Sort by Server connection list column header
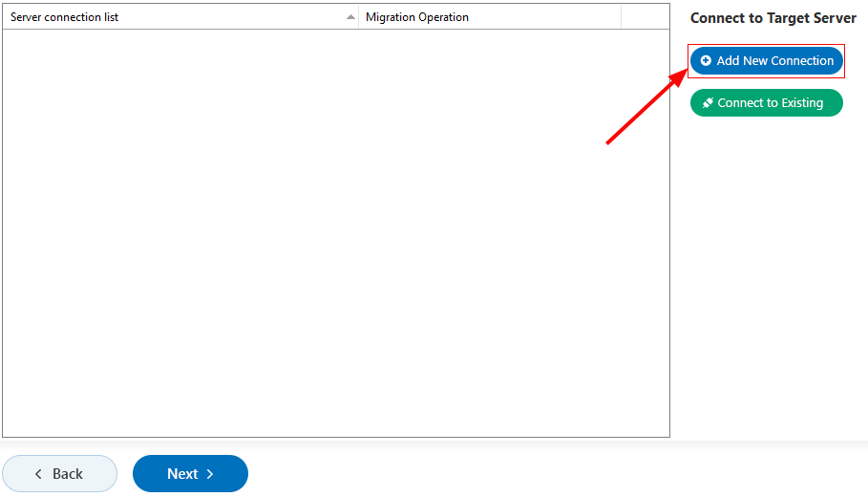 (180, 17)
